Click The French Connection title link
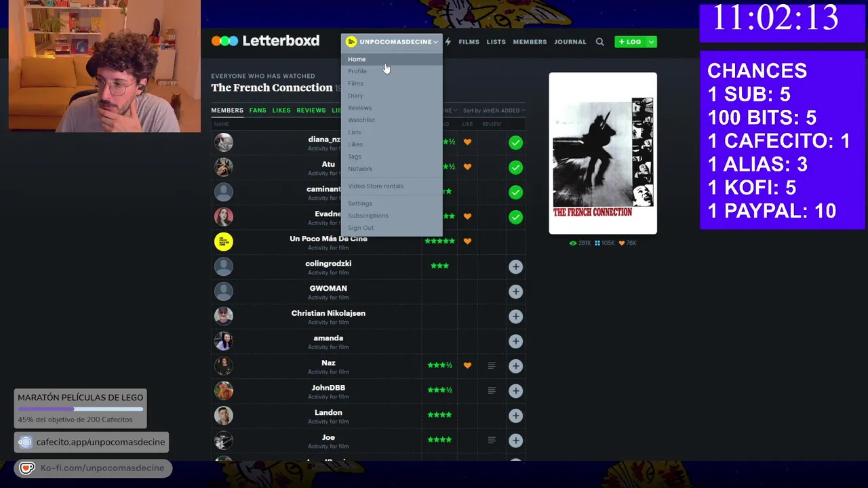Viewport: 868px width, 488px height. tap(272, 87)
